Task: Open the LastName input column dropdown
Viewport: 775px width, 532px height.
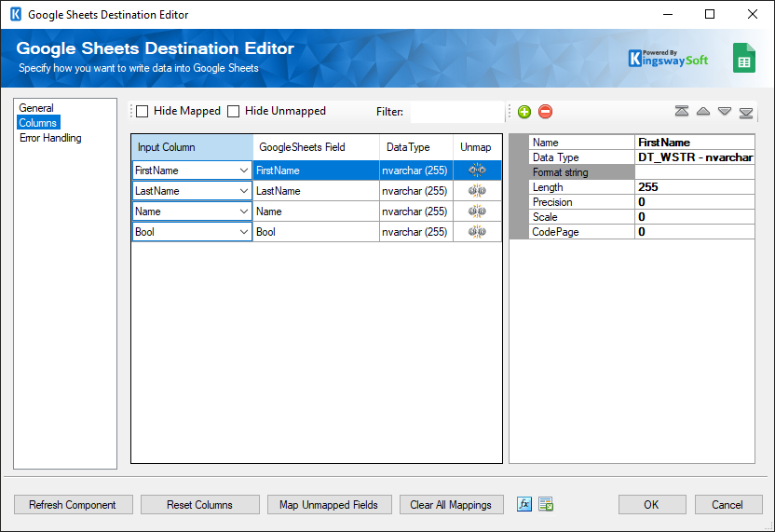Action: coord(244,191)
